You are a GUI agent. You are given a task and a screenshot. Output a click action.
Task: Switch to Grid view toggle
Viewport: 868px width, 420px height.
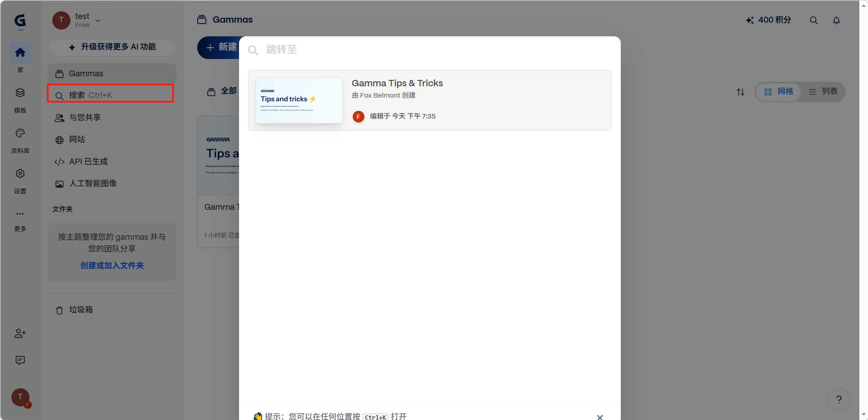pyautogui.click(x=778, y=92)
